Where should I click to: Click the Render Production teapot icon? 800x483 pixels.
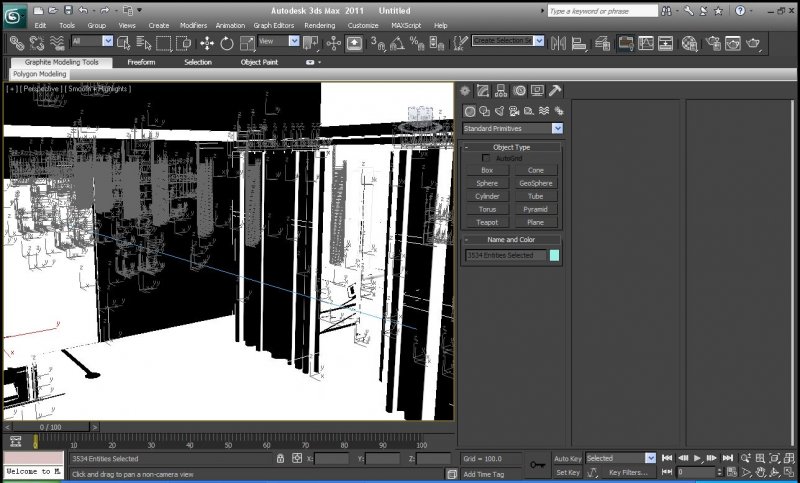point(753,43)
